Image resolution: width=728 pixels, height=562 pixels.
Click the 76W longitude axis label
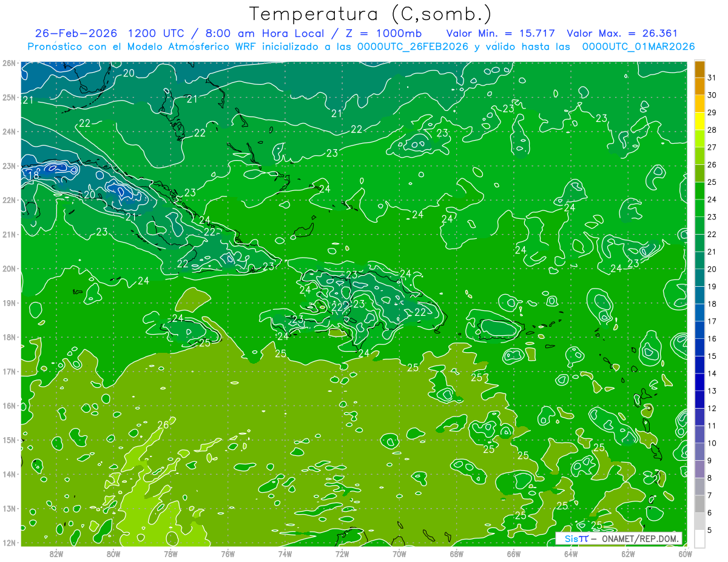[228, 554]
